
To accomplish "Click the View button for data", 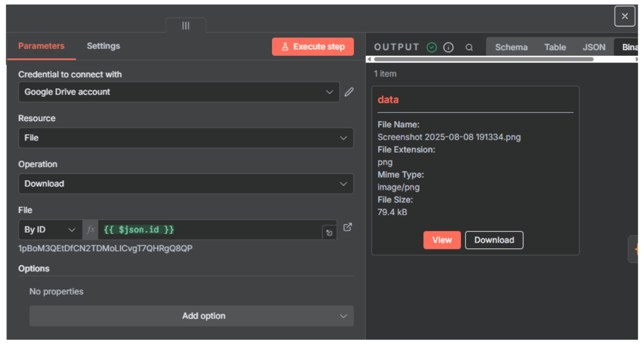I will coord(442,240).
